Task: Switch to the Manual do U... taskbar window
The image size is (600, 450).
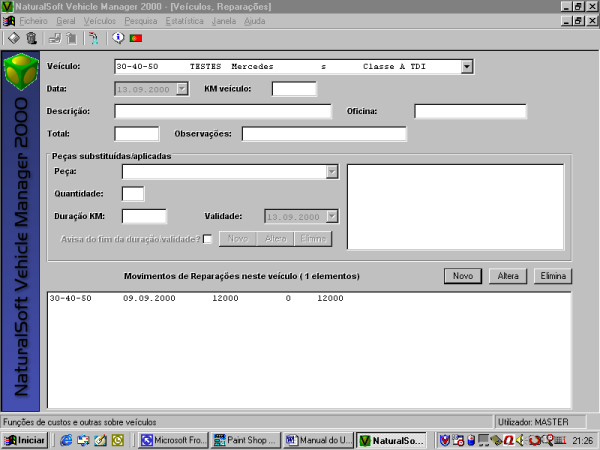Action: pyautogui.click(x=318, y=440)
